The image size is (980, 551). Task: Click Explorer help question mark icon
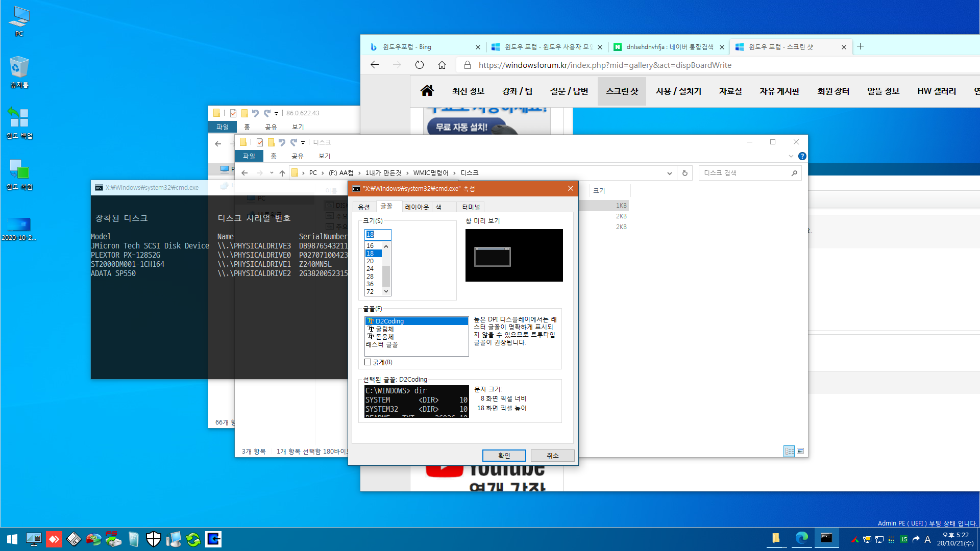[x=802, y=156]
